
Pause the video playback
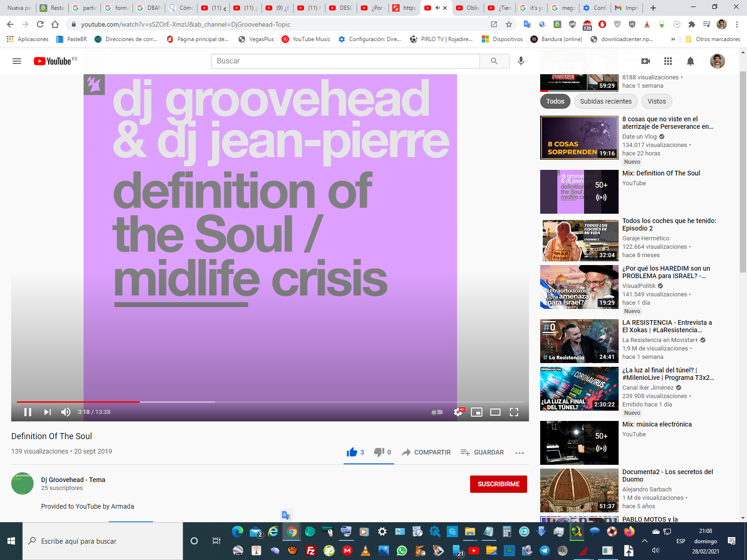click(x=28, y=412)
